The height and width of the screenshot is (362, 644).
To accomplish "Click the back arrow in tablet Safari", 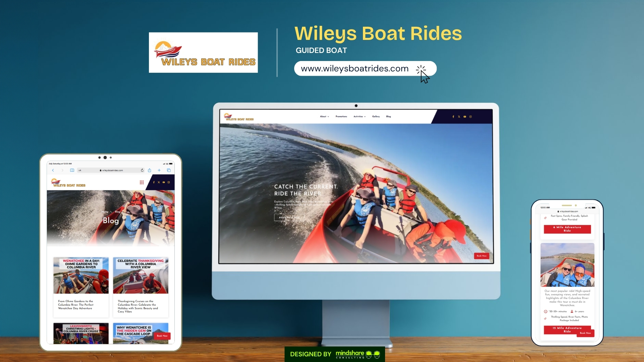I will [53, 170].
